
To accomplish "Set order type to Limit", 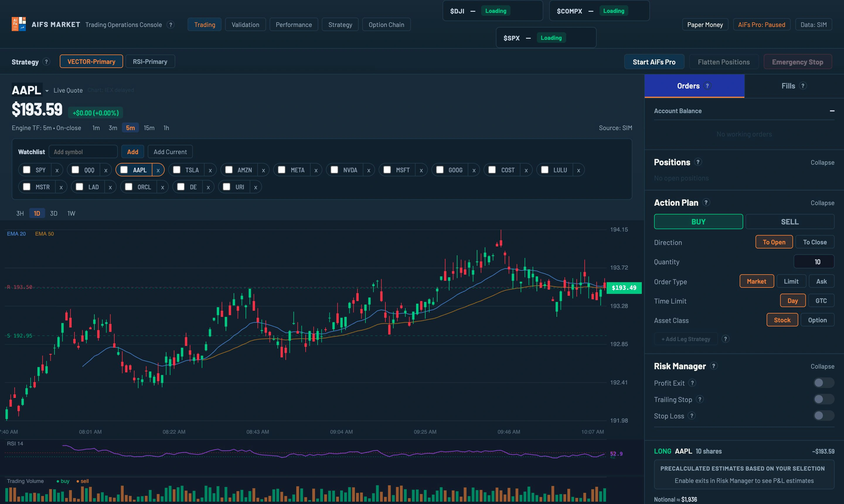I will pos(791,281).
